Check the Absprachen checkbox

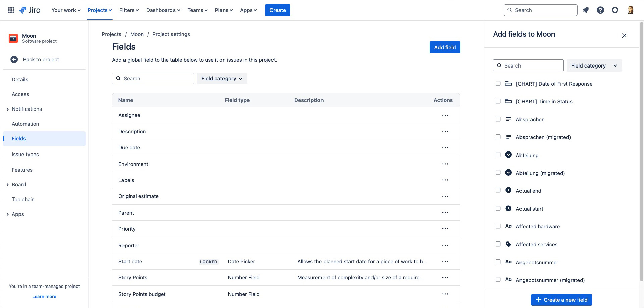[x=498, y=119]
